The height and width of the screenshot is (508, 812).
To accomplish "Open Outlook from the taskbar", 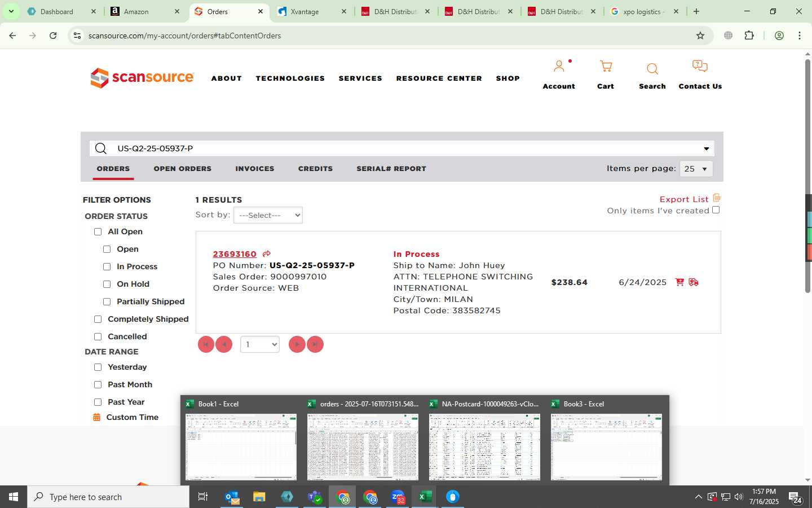I will [232, 497].
